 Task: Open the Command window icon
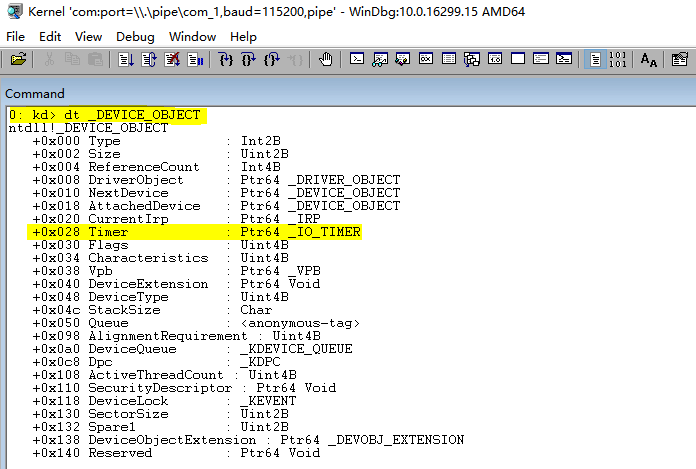(x=357, y=59)
